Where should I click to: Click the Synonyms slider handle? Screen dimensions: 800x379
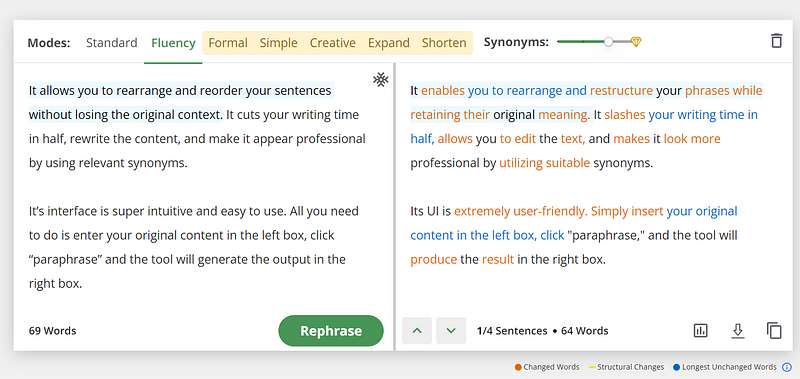pos(608,42)
